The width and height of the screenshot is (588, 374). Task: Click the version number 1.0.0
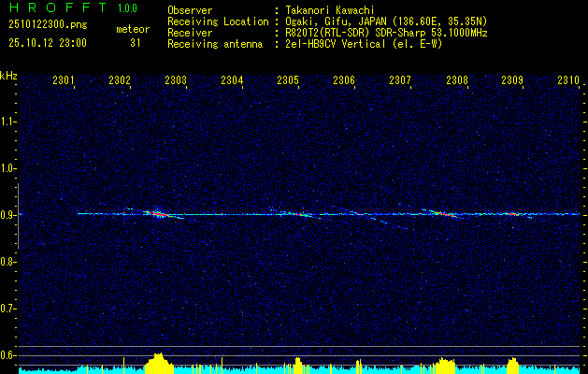(x=127, y=8)
